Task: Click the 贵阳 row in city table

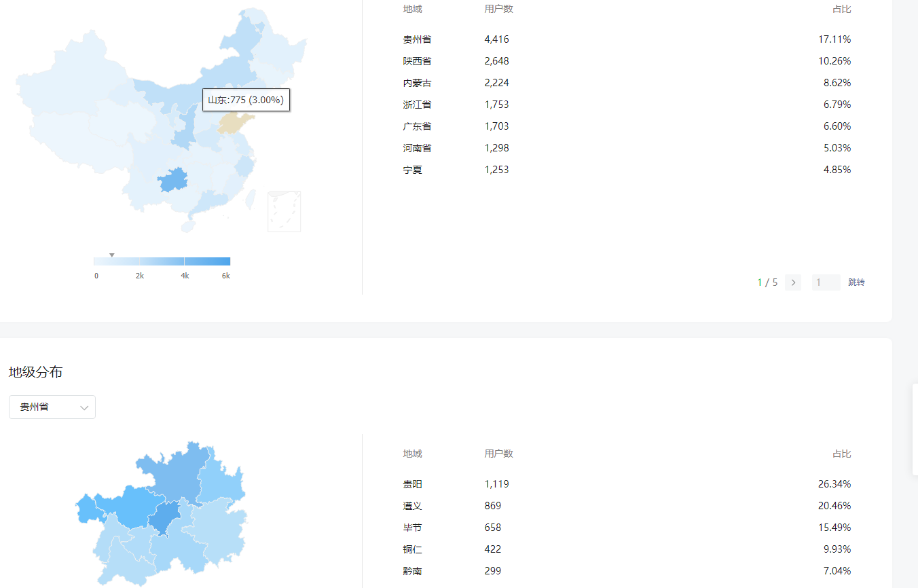Action: tap(627, 484)
